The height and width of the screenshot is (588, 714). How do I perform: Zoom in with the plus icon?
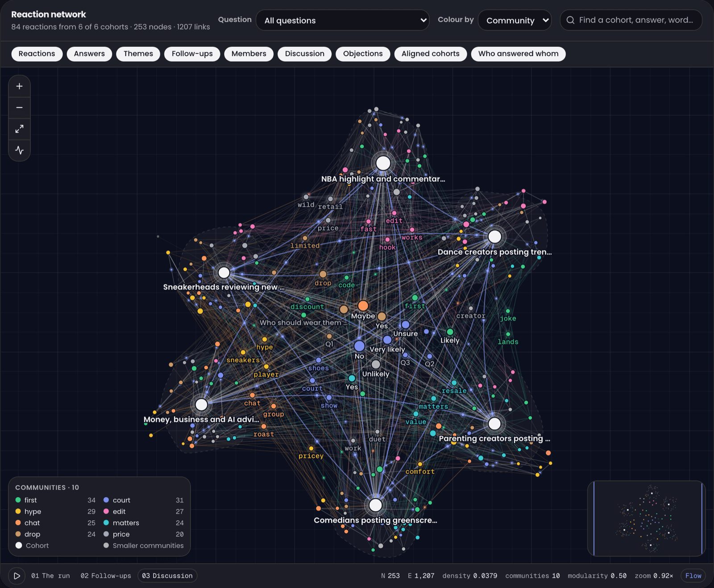click(x=19, y=86)
